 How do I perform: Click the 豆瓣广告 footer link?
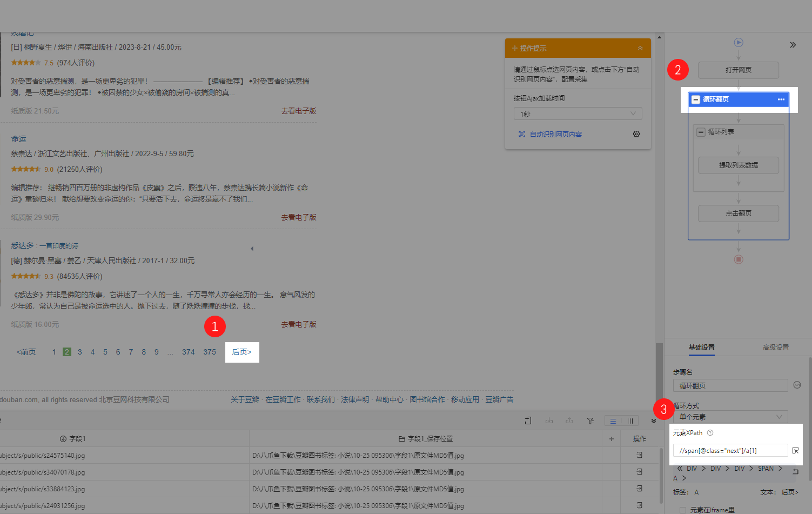(499, 400)
